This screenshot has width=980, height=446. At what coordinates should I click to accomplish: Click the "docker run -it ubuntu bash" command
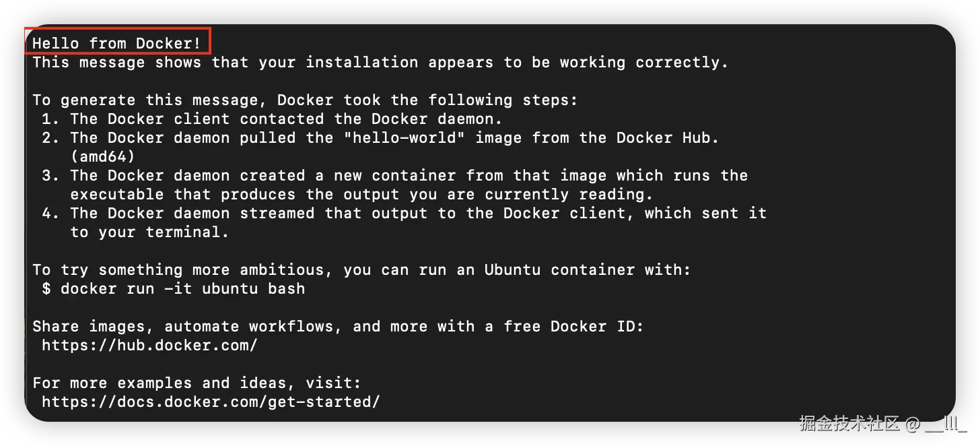pos(183,289)
